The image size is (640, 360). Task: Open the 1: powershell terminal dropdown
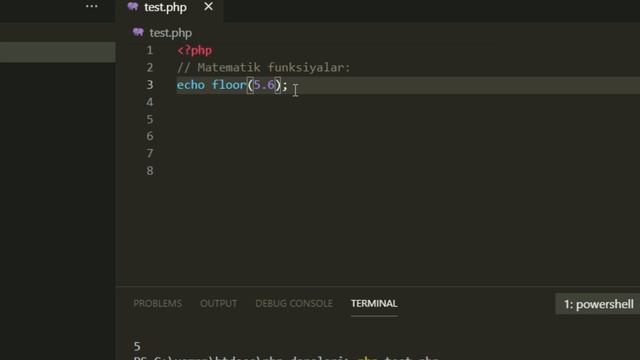click(598, 304)
